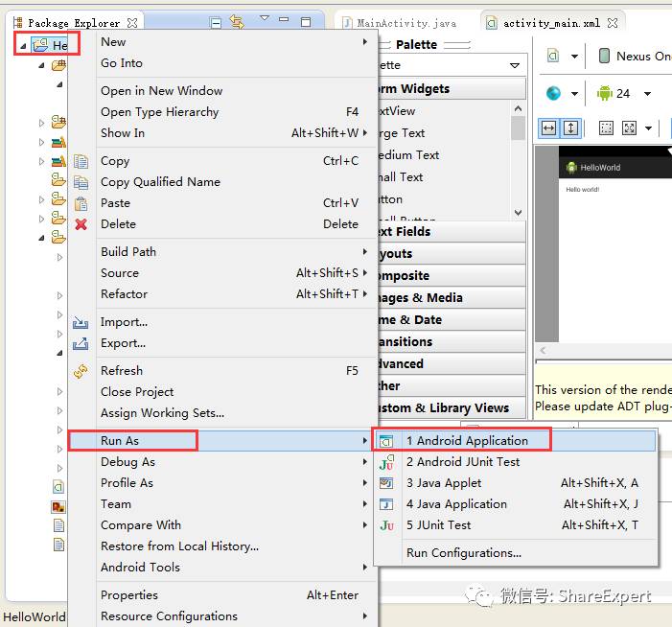Viewport: 672px width, 627px height.
Task: Toggle fill height vertical arrows button
Action: 570,128
